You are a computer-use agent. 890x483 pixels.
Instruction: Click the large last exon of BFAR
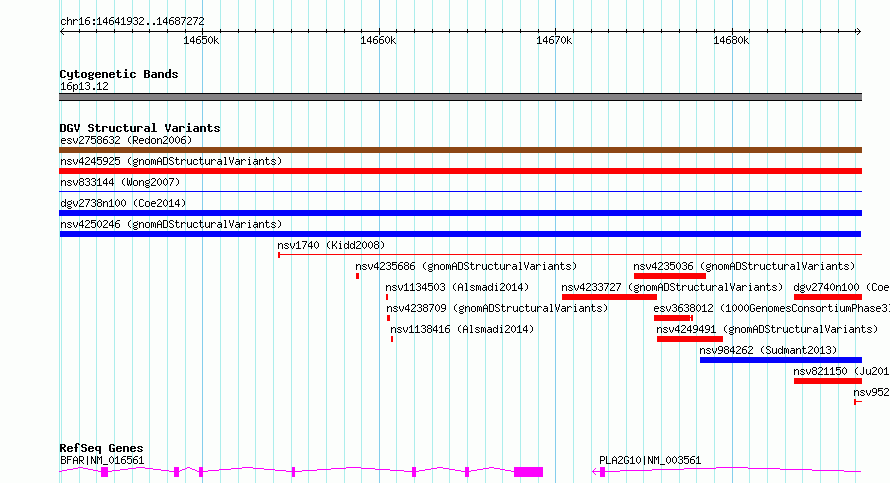[x=528, y=472]
